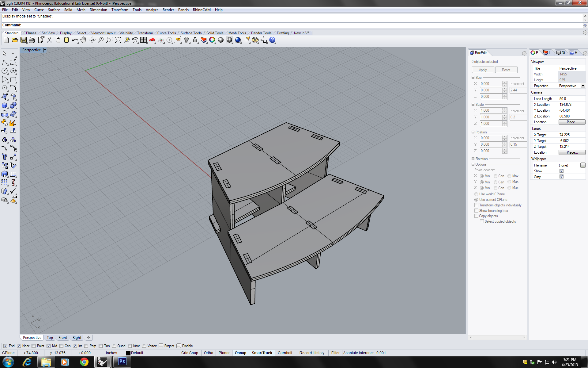Viewport: 588px width, 368px height.
Task: Click the color wheel Object Properties icon
Action: coord(212,40)
